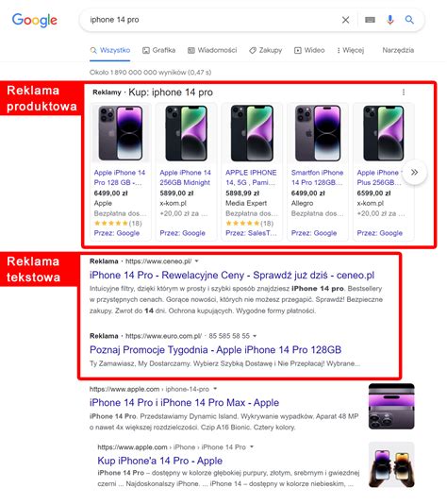Open the APPLE IPHONE 14, 5G link

251,177
